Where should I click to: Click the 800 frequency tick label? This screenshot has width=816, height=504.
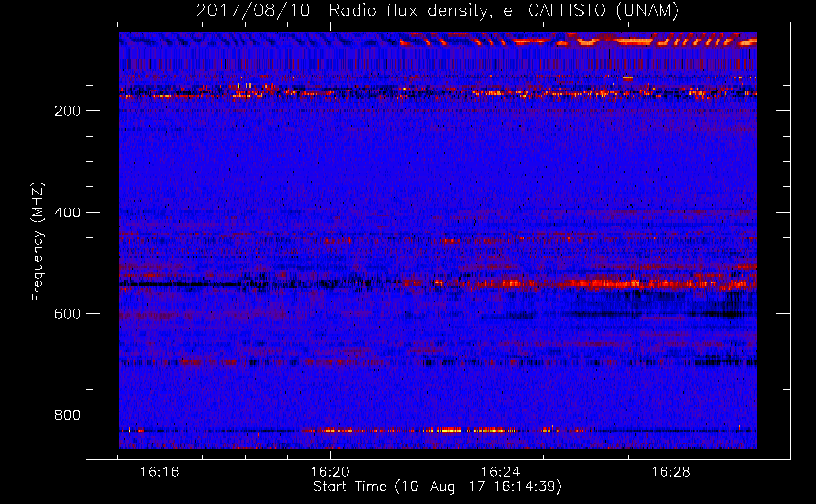pyautogui.click(x=68, y=415)
